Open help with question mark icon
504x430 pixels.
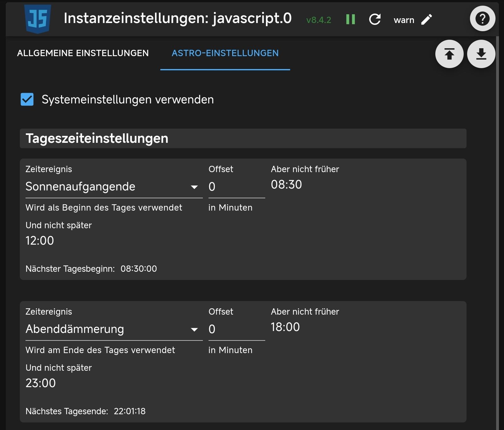coord(482,19)
